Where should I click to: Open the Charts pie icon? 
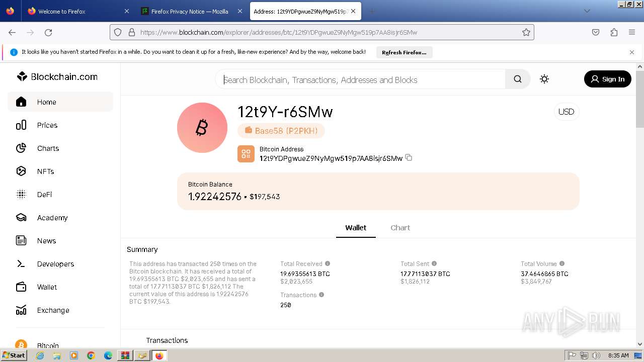coord(21,148)
